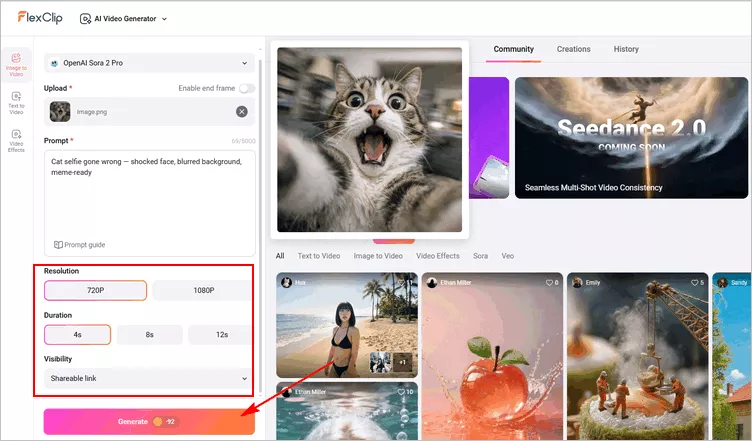Click the large cat selfie preview image
This screenshot has height=441, width=752.
pyautogui.click(x=369, y=139)
